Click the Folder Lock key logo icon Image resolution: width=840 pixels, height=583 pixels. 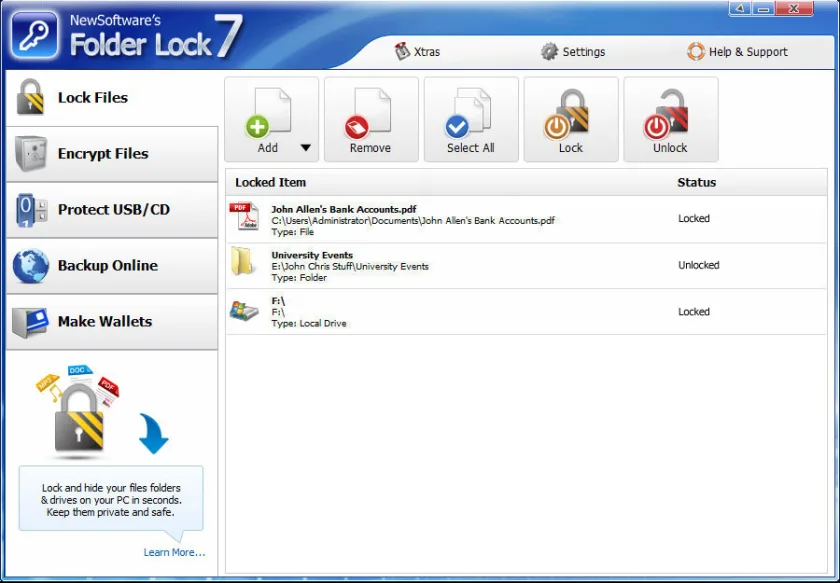click(x=34, y=35)
